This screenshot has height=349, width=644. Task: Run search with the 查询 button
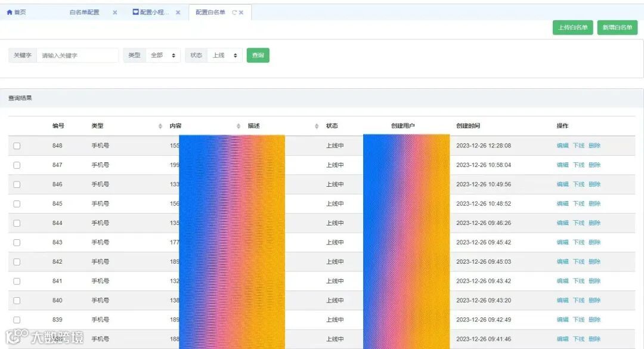pyautogui.click(x=258, y=55)
